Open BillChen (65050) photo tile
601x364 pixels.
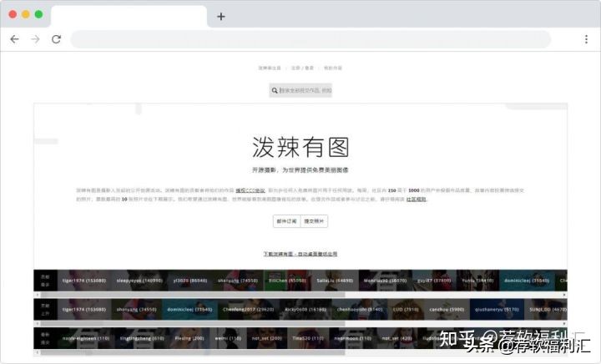287,281
